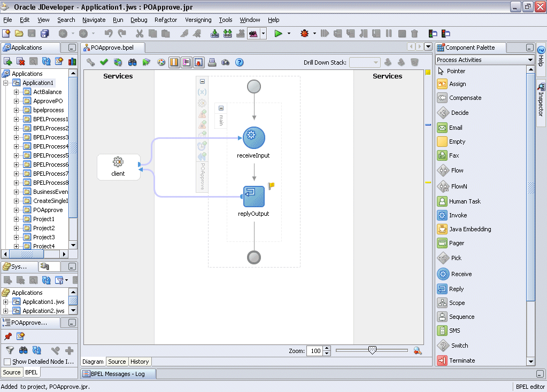The width and height of the screenshot is (547, 392).
Task: Click the receiveInput node in diagram
Action: click(x=254, y=137)
